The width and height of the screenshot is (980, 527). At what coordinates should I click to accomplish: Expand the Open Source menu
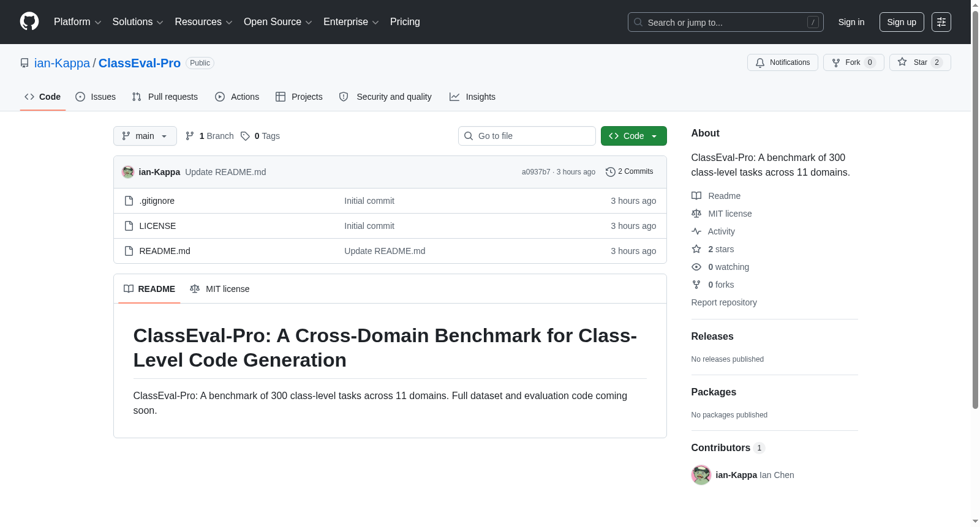pyautogui.click(x=278, y=22)
